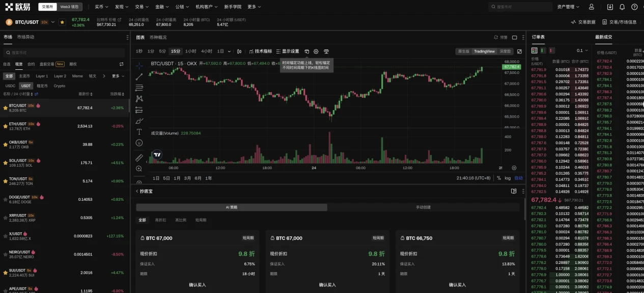Open the 资产管理 dropdown
Image resolution: width=644 pixels, height=293 pixels.
point(568,7)
